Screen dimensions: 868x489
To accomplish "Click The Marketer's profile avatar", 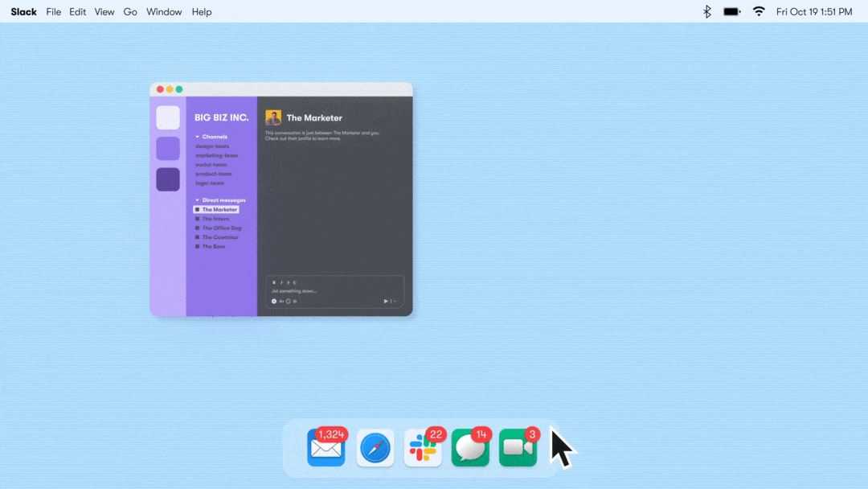I will click(273, 117).
